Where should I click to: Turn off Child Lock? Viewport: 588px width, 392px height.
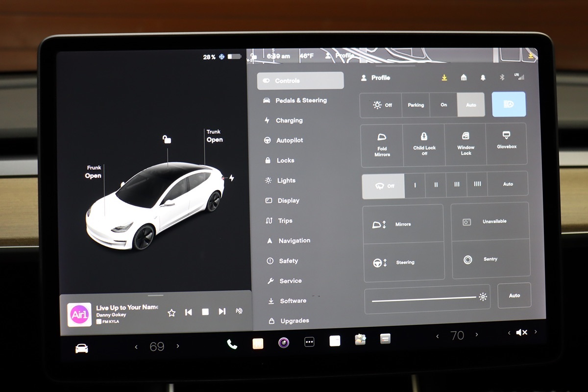[x=424, y=145]
